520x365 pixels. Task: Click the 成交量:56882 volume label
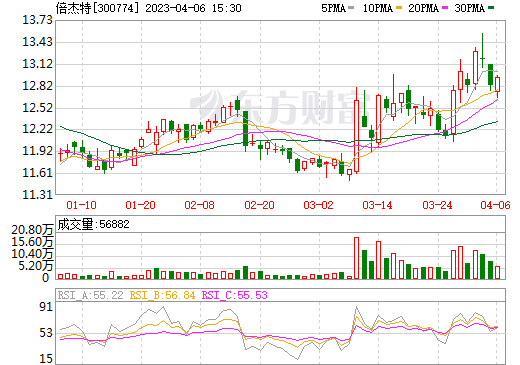click(93, 224)
